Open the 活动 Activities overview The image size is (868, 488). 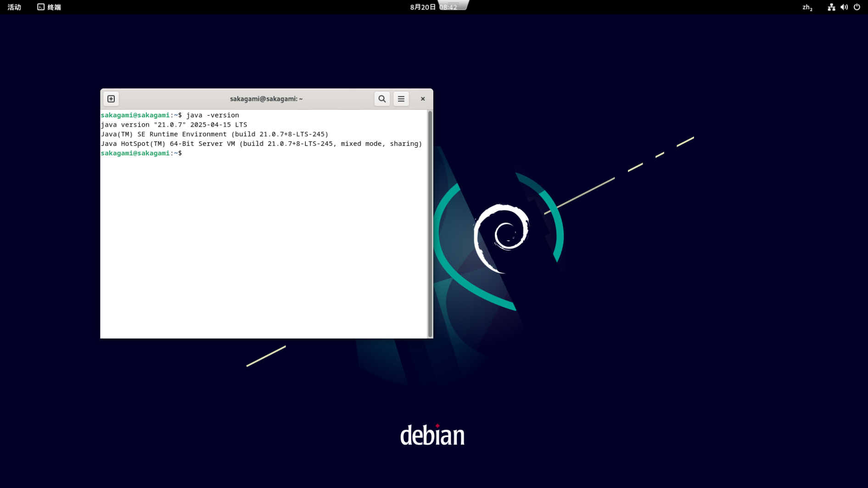click(14, 7)
